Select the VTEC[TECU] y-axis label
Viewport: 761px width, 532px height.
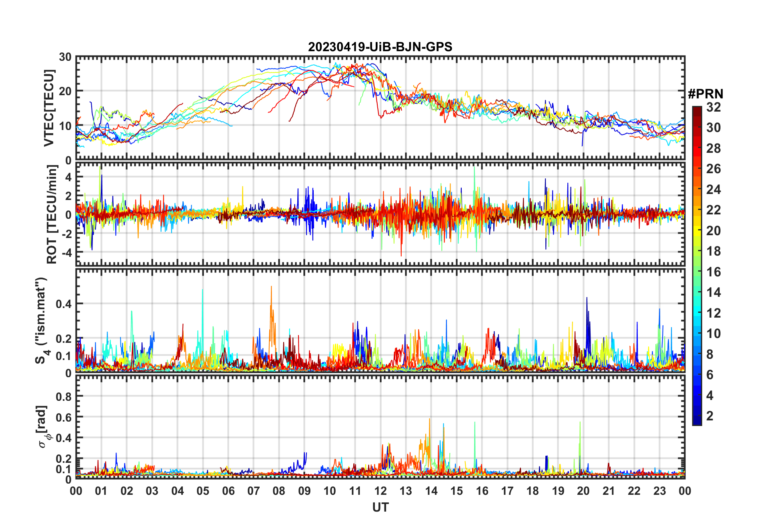tap(49, 108)
